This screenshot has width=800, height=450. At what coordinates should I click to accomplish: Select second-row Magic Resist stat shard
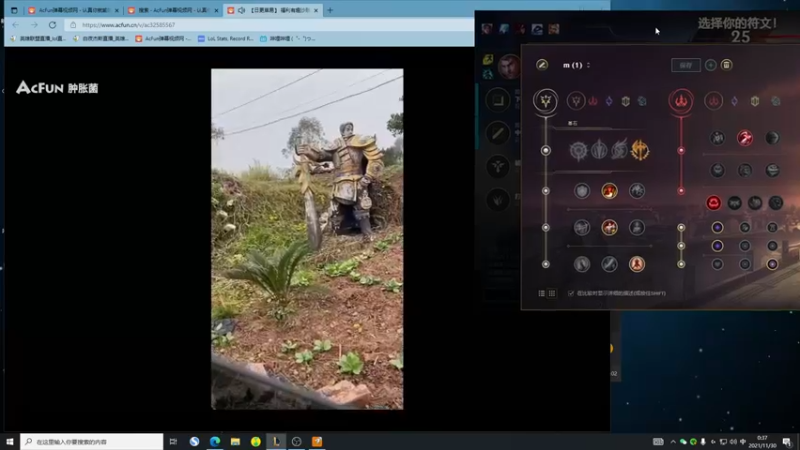772,246
